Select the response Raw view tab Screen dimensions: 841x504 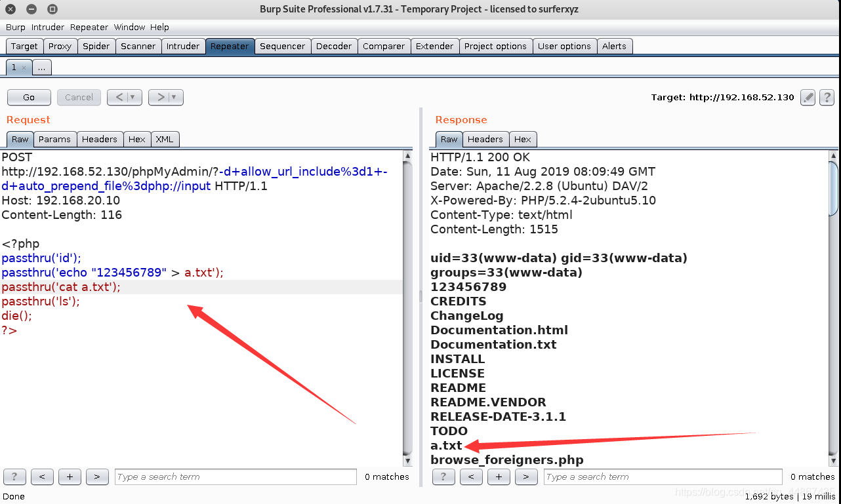click(x=449, y=139)
